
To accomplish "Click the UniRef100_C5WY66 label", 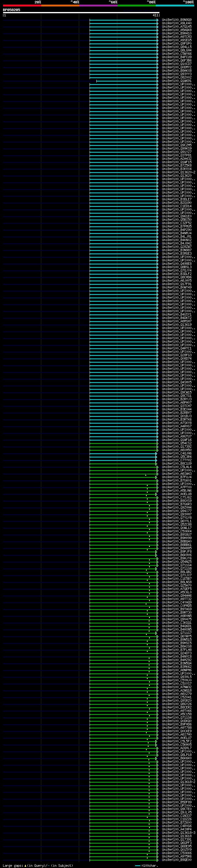I will point(177,54).
